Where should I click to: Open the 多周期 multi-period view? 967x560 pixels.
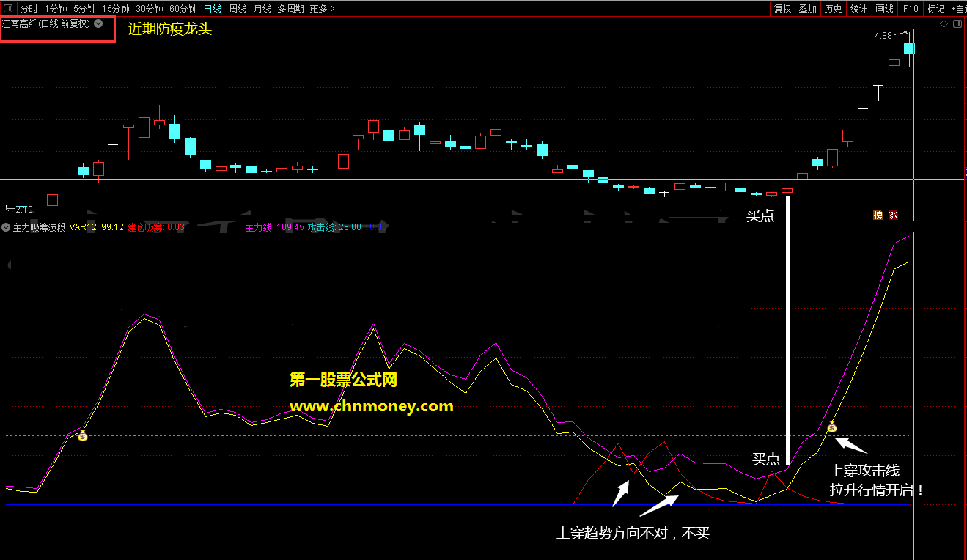(x=290, y=9)
